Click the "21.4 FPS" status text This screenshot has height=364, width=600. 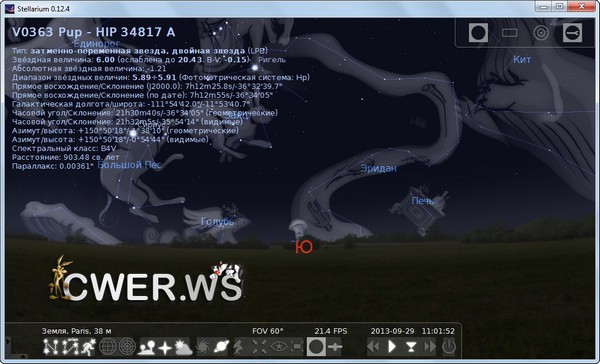(x=331, y=331)
